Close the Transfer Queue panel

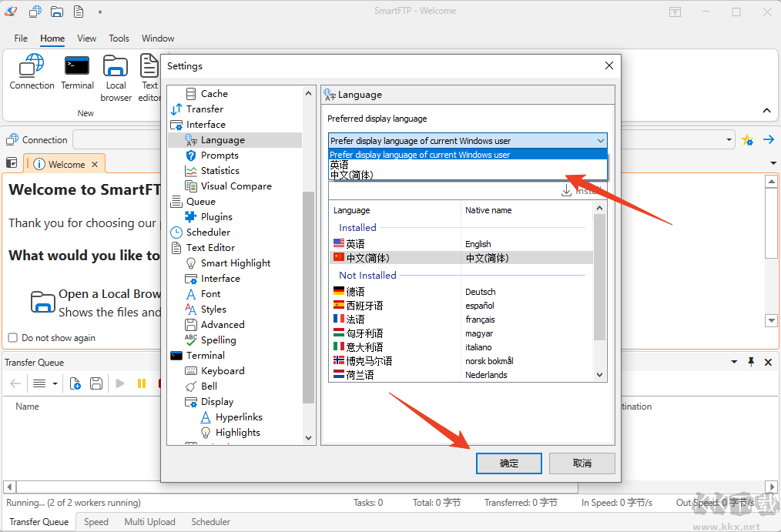click(x=768, y=363)
